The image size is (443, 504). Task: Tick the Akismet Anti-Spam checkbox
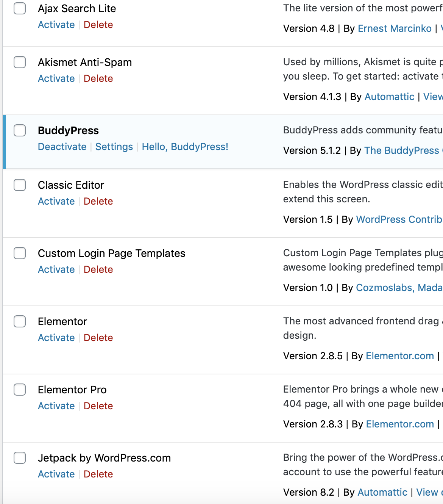(20, 62)
